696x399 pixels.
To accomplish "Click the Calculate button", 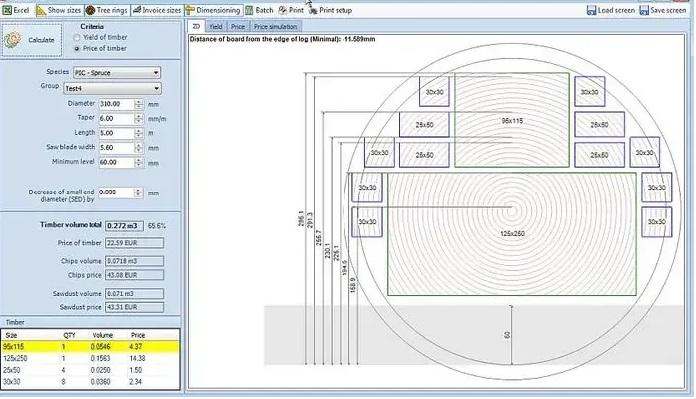I will point(32,40).
